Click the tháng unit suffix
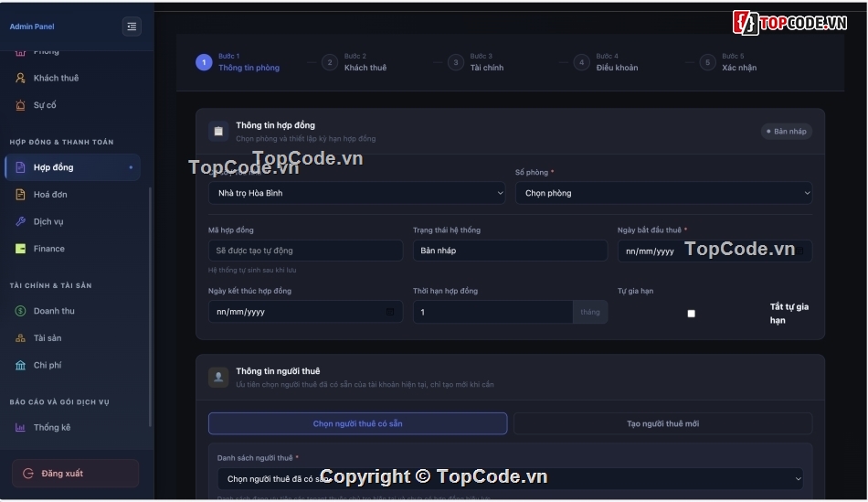The image size is (868, 502). (590, 312)
